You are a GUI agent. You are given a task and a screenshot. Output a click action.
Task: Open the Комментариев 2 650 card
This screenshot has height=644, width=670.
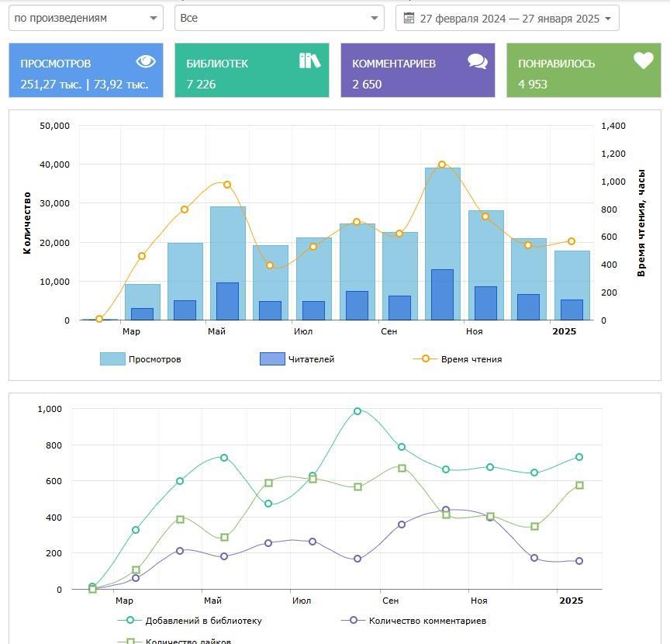[x=417, y=71]
